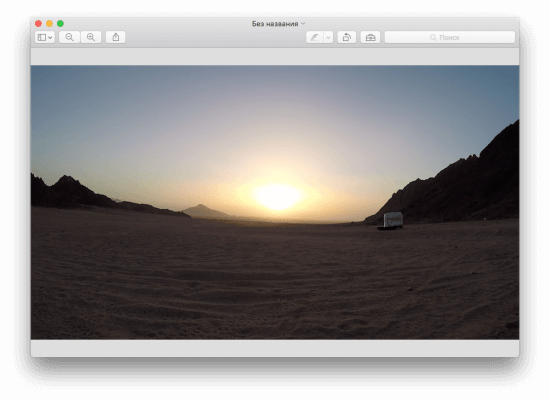Screen dimensions: 550x401
Task: Click the desert sunset image
Action: tap(275, 202)
